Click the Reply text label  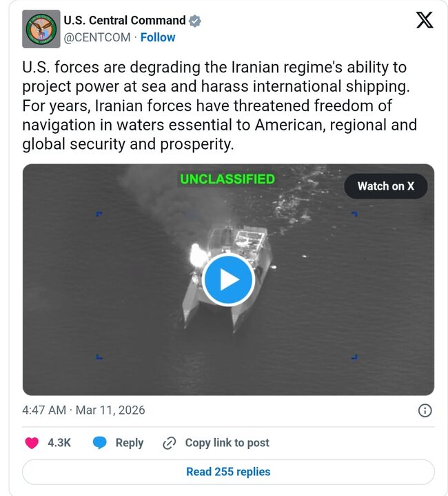point(129,443)
